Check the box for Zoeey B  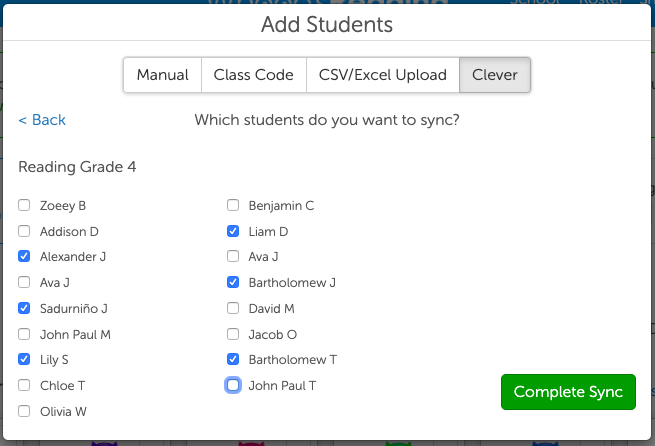pos(24,206)
